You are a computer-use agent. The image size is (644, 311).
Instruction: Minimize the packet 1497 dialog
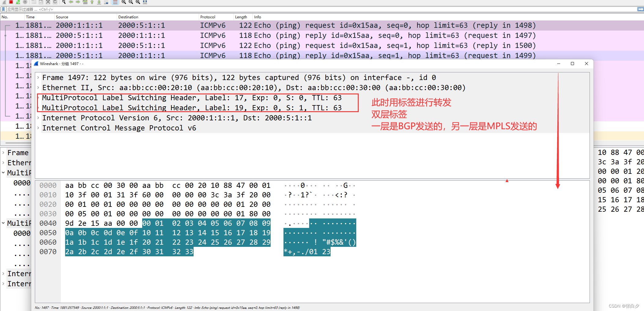pyautogui.click(x=559, y=64)
